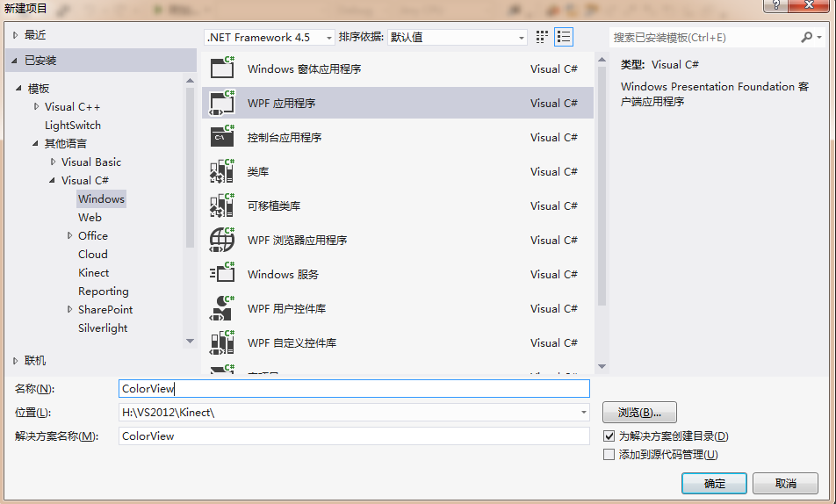Image resolution: width=836 pixels, height=504 pixels.
Task: Click the WPF 自定义控件库 template icon
Action: pos(222,342)
